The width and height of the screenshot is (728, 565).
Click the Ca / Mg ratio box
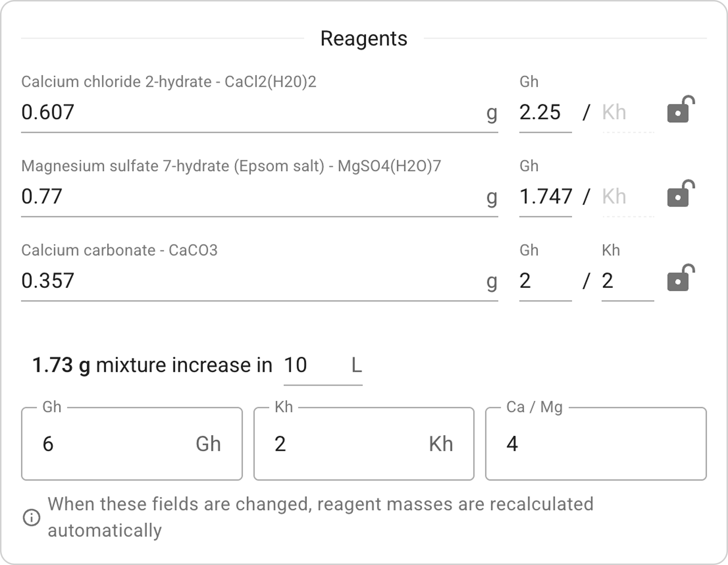tap(596, 444)
